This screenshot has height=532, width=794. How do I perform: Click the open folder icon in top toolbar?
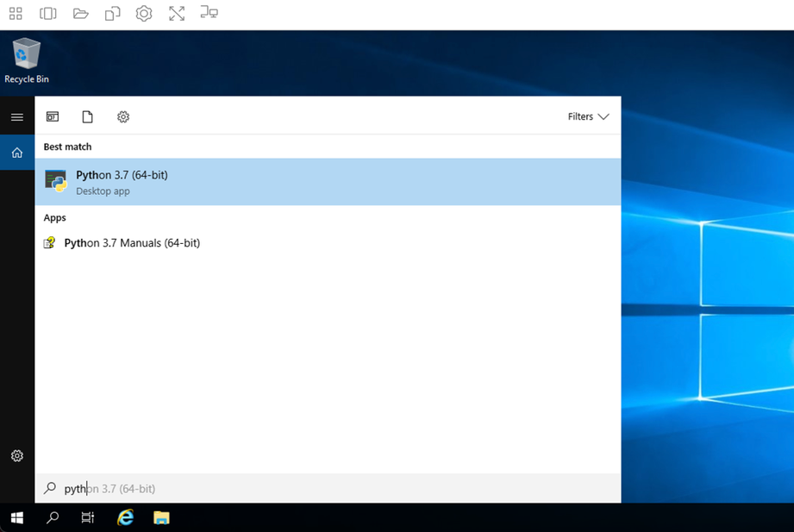80,14
